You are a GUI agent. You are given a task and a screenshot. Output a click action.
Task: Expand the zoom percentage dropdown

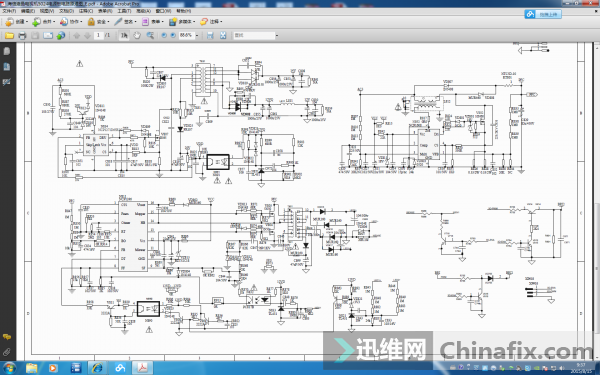197,35
